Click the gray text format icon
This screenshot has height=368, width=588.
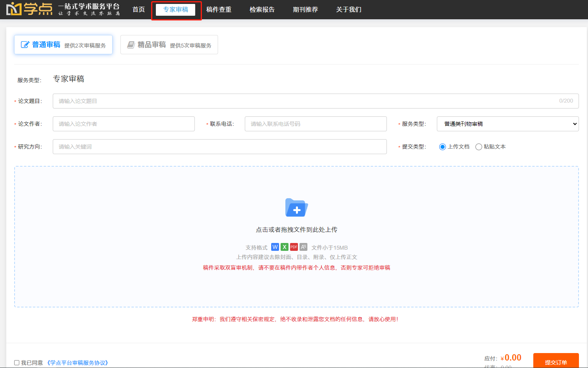tap(303, 247)
